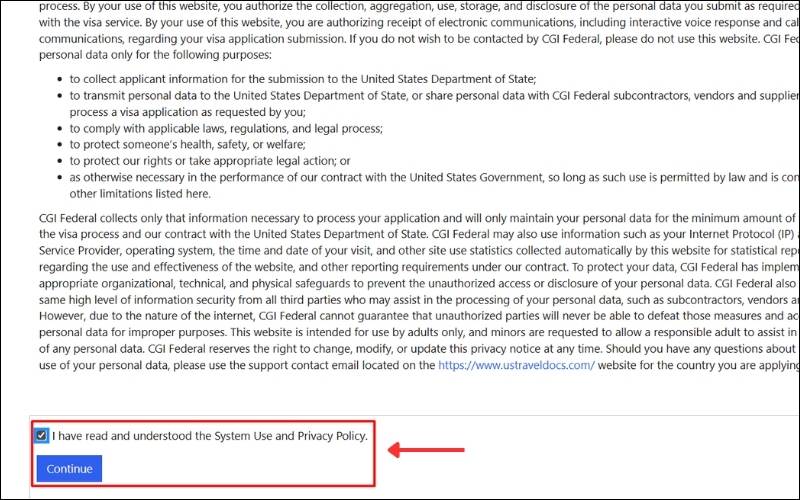The width and height of the screenshot is (800, 500).
Task: Click the 'to protect our rights' list item text
Action: [x=210, y=161]
